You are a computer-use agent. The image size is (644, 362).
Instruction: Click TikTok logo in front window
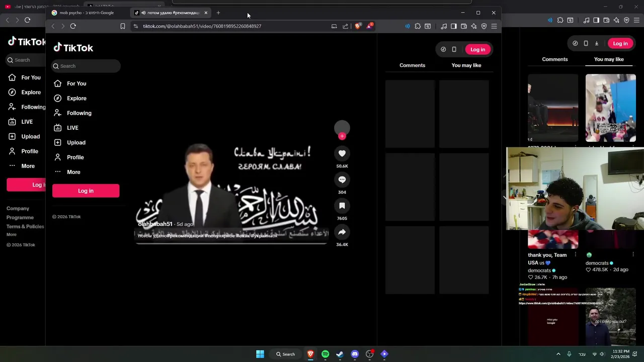pyautogui.click(x=73, y=48)
